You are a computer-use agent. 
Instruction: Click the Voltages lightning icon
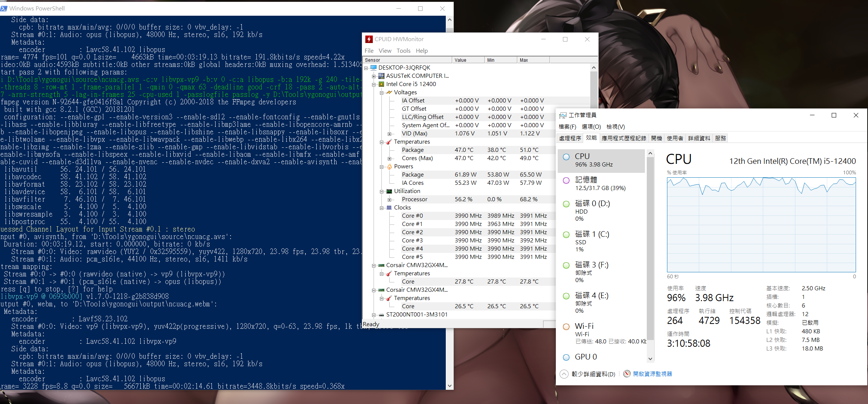pos(389,92)
